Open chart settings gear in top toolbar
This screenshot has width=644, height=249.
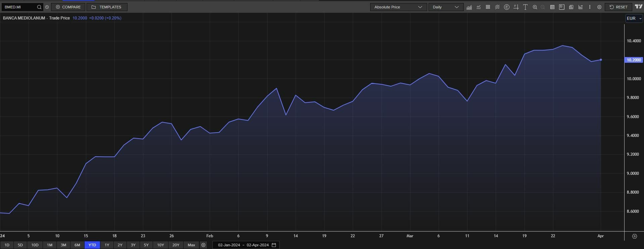[x=599, y=7]
